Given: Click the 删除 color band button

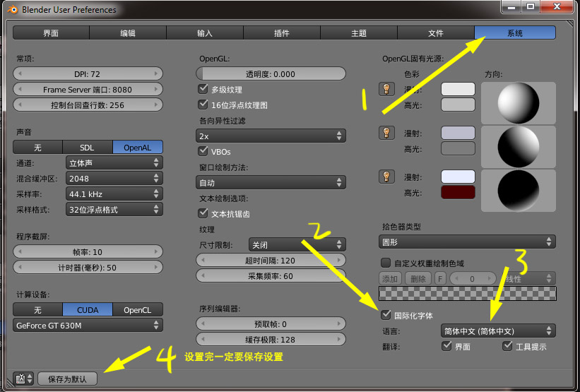Looking at the screenshot, I should point(418,278).
